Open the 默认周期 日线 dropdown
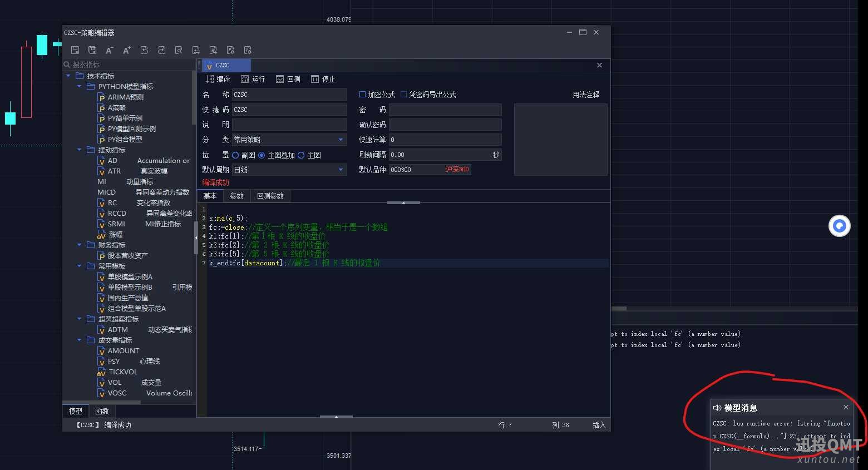868x470 pixels. 289,170
